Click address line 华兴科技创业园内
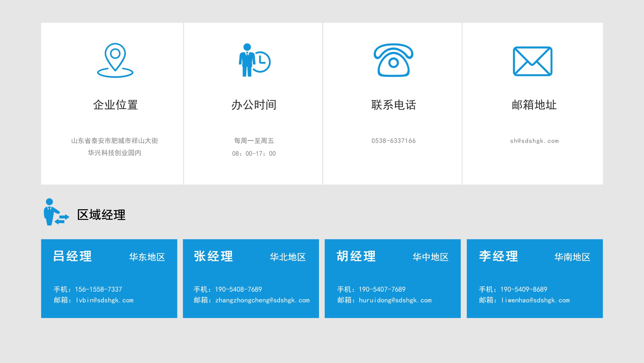This screenshot has width=644, height=363. pos(114,153)
